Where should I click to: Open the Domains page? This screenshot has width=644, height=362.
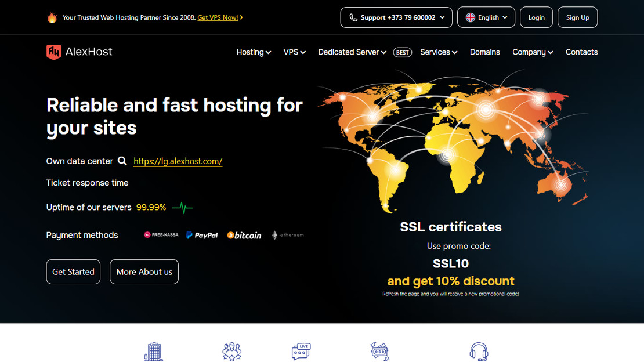click(x=484, y=52)
